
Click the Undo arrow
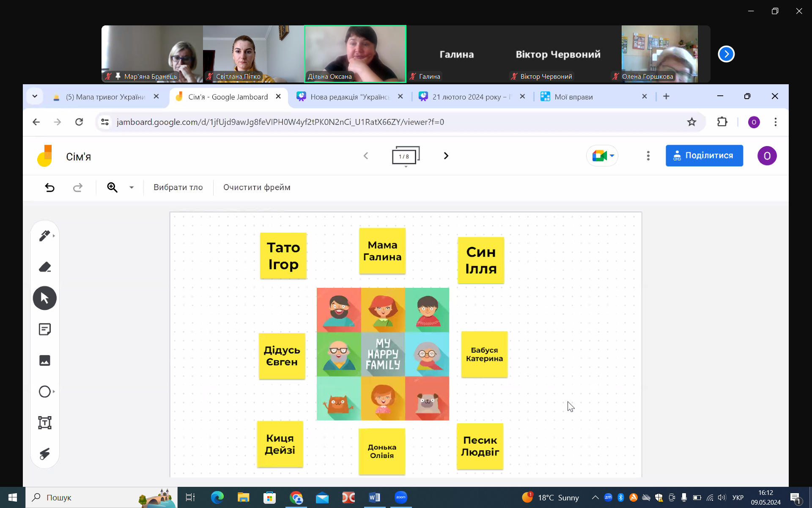click(x=50, y=188)
